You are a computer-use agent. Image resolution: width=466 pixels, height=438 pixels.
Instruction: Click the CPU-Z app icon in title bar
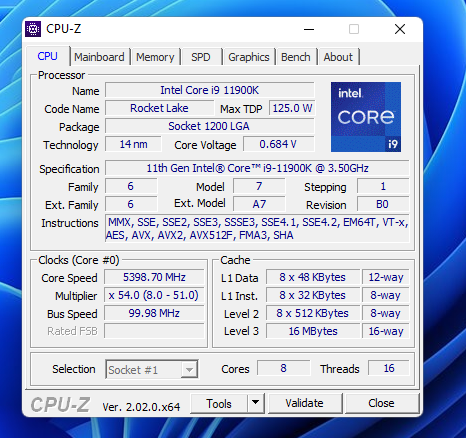pyautogui.click(x=33, y=29)
